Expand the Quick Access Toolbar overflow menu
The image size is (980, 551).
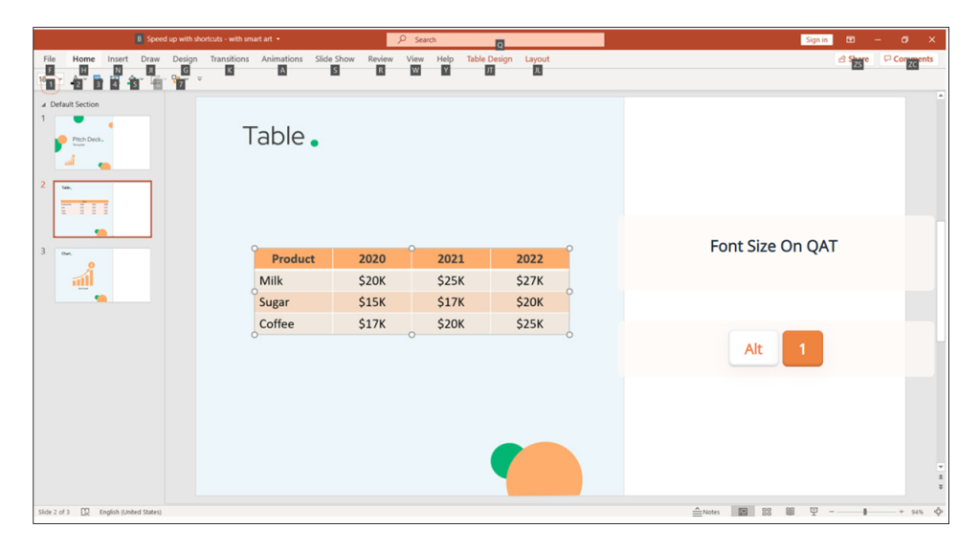[x=199, y=80]
